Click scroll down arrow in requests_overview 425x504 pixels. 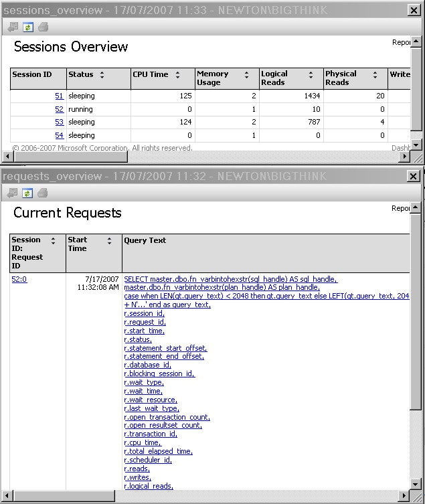(x=416, y=484)
